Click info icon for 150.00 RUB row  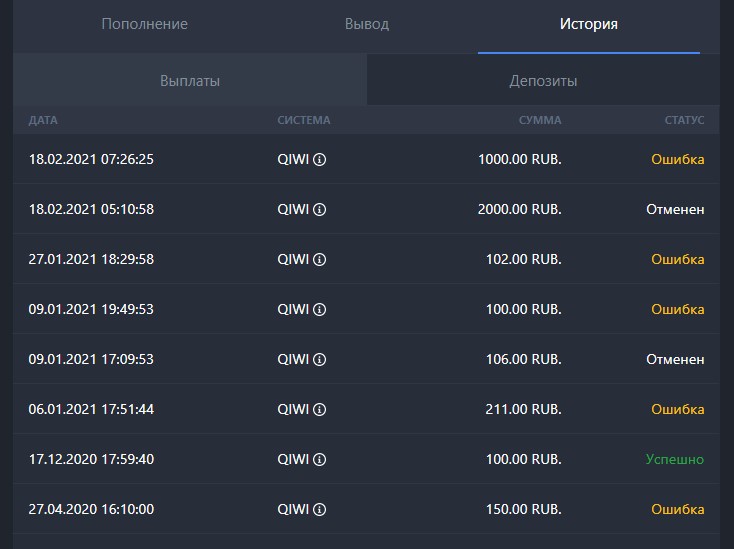(x=319, y=509)
